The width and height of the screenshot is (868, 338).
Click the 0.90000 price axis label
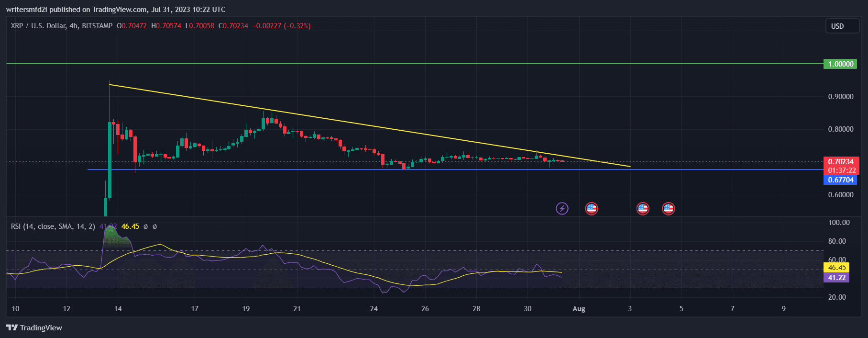click(840, 97)
